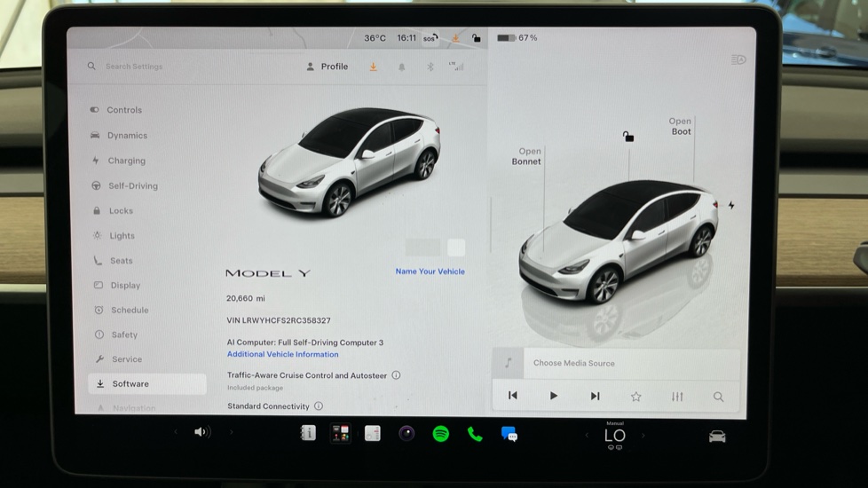The width and height of the screenshot is (868, 488).
Task: Tap the software download icon beside Profile
Action: pos(373,67)
